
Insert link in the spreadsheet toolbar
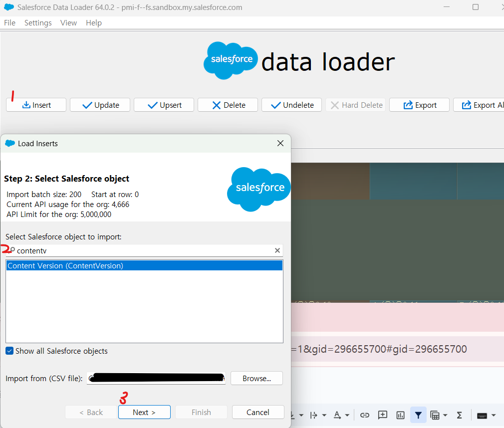pos(364,415)
